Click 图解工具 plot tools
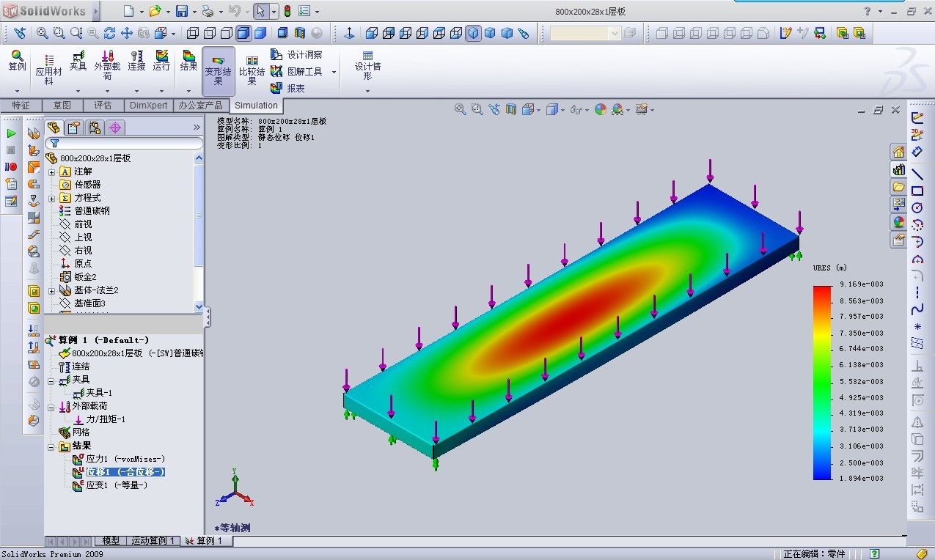 tap(296, 72)
